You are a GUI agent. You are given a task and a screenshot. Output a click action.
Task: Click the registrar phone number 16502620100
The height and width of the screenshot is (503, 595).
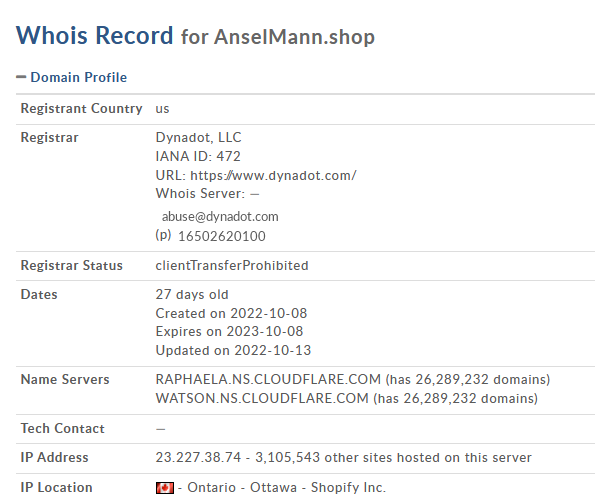(x=222, y=236)
